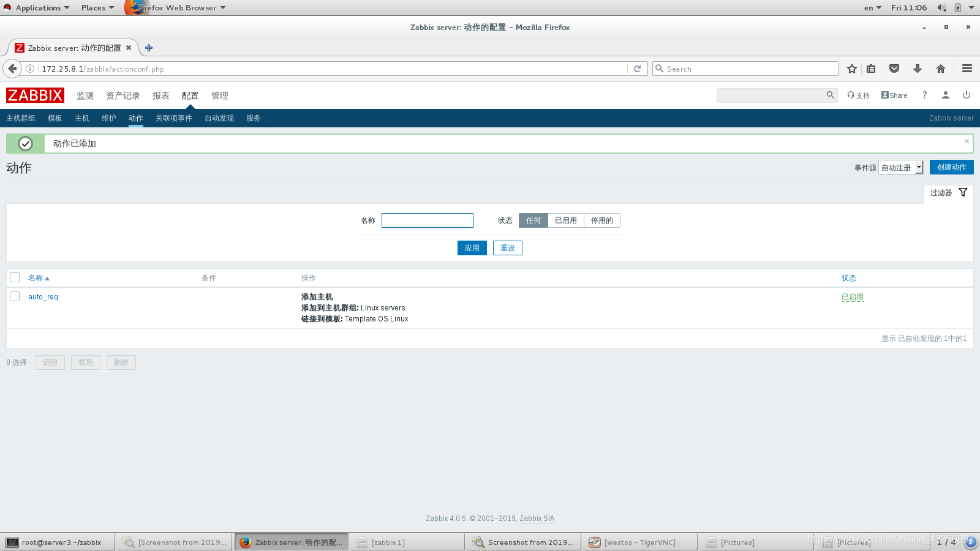Focus the Firefox Search box
This screenshot has height=551, width=980.
point(745,69)
